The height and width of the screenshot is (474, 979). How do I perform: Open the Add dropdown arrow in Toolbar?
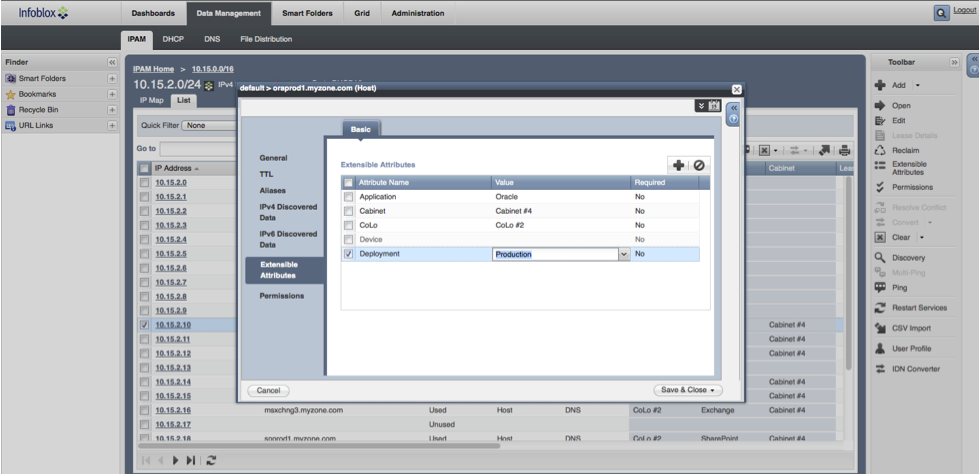pos(917,85)
